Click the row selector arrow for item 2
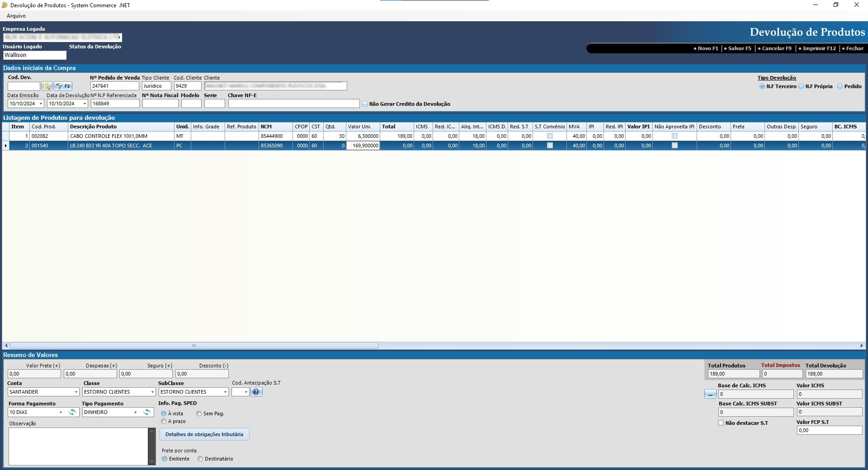This screenshot has height=470, width=868. pos(5,146)
